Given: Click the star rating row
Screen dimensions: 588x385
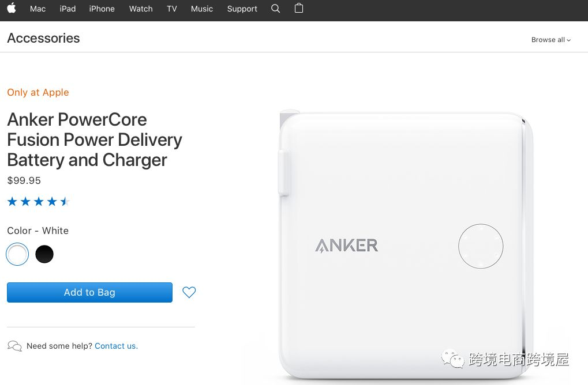Looking at the screenshot, I should click(x=38, y=202).
